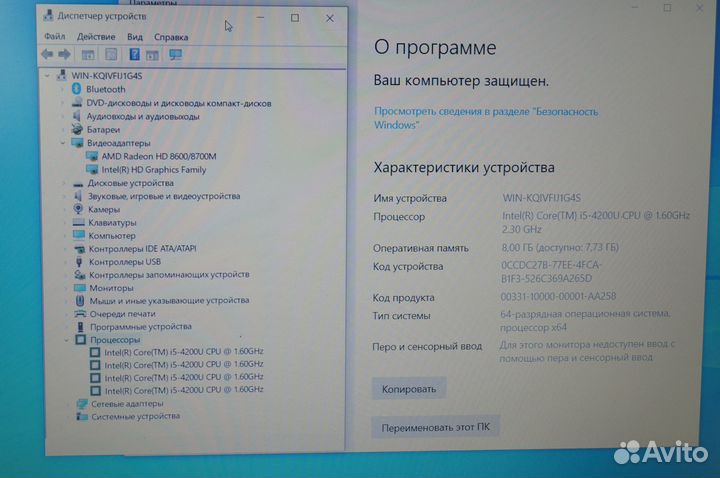Click the Процессоры category chip icon
This screenshot has height=478, width=720.
80,340
